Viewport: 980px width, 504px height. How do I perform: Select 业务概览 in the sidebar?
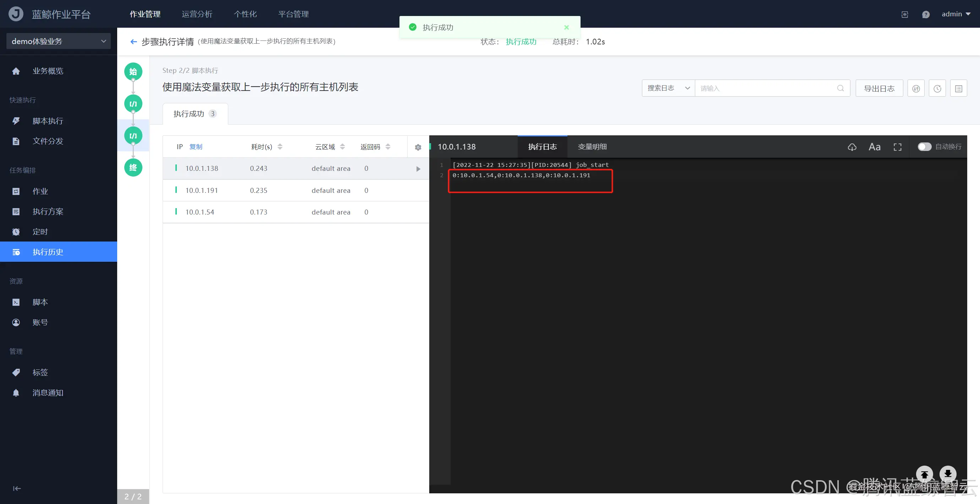pos(48,71)
